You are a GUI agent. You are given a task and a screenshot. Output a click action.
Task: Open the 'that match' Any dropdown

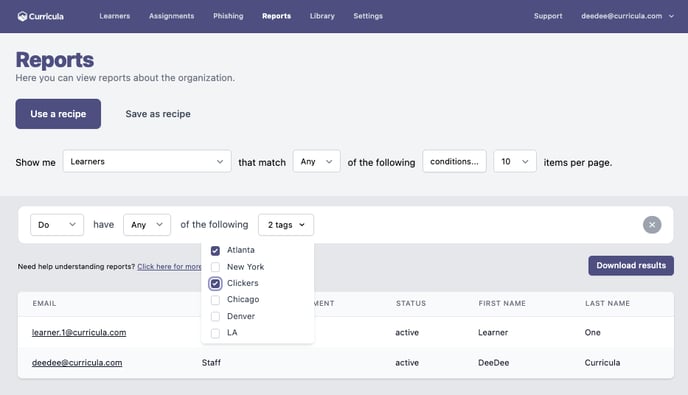tap(316, 162)
